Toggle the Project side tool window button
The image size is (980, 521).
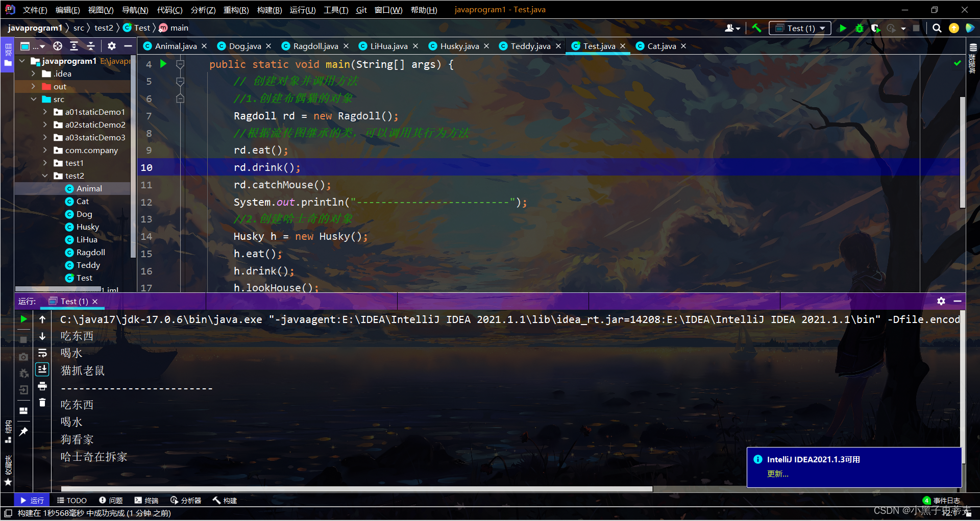[8, 55]
